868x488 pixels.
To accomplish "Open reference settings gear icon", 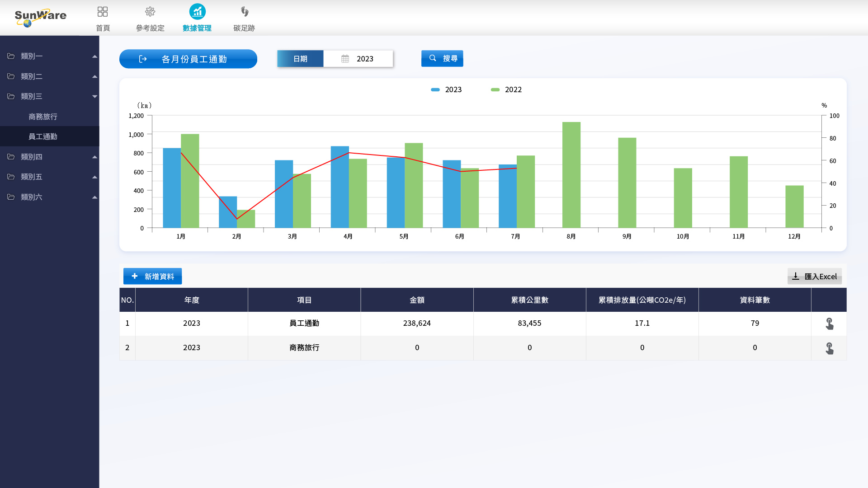I will [150, 12].
